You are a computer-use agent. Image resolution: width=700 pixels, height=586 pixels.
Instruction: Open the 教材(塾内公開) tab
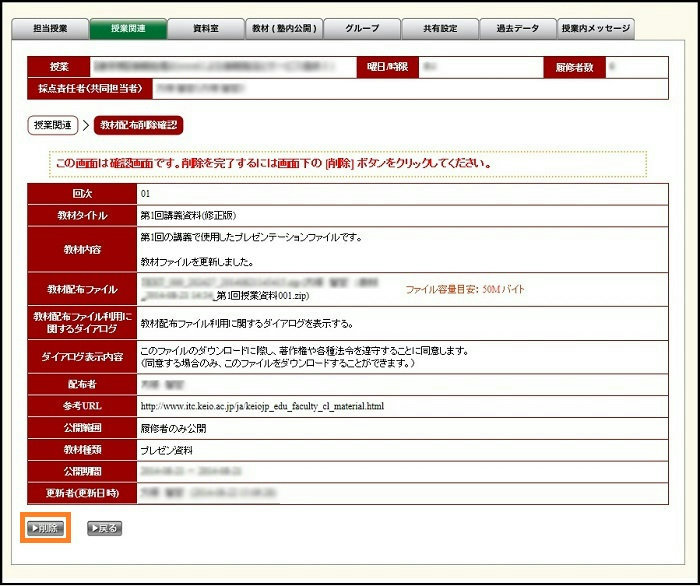coord(284,29)
